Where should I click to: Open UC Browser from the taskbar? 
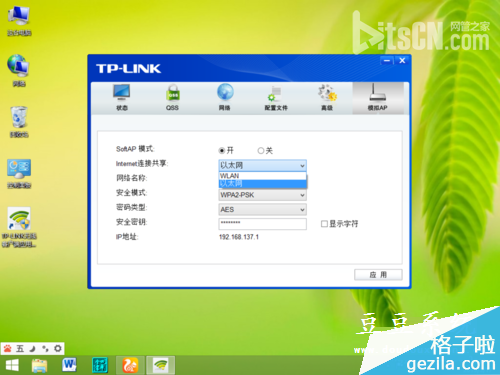tap(130, 365)
